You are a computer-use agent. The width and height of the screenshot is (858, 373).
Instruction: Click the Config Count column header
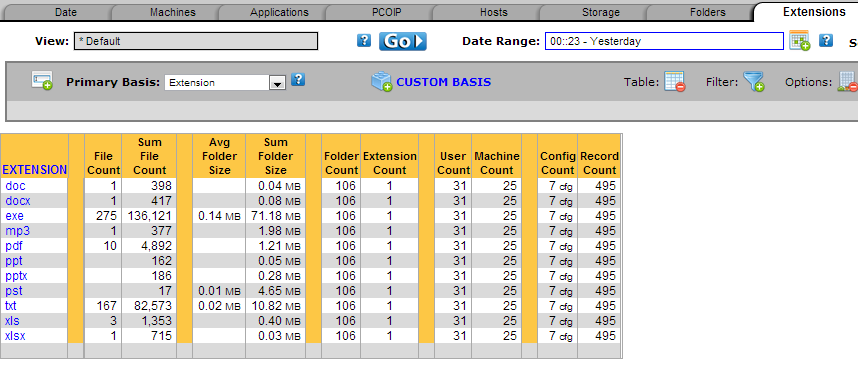(558, 163)
